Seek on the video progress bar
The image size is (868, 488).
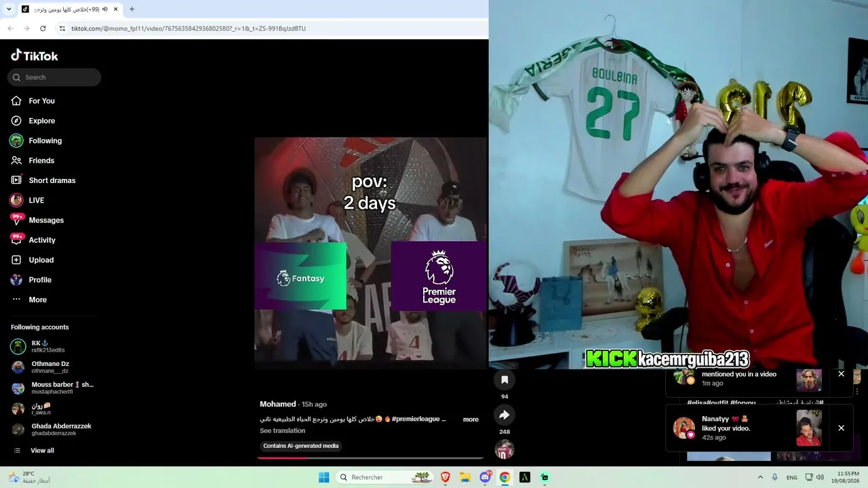tap(370, 457)
